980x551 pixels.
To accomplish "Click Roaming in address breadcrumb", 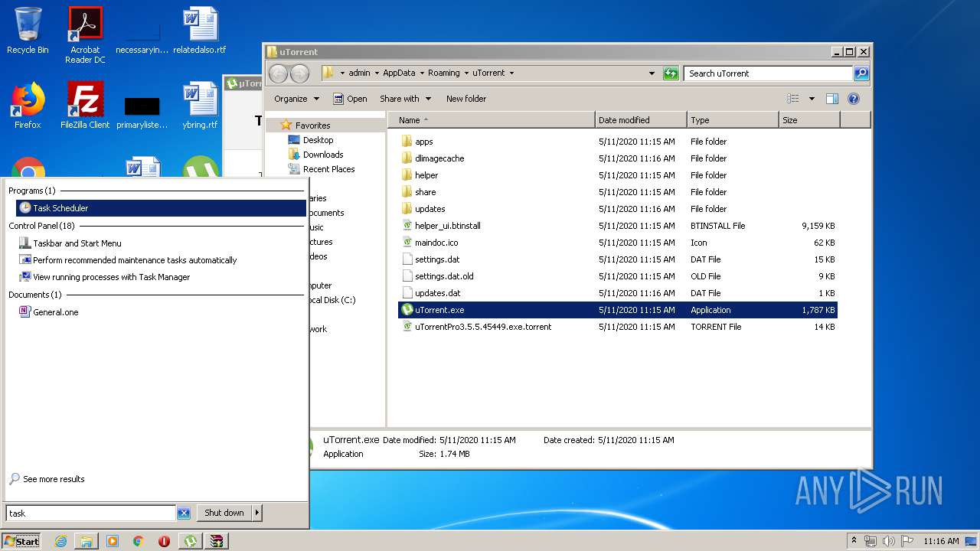I will [444, 73].
